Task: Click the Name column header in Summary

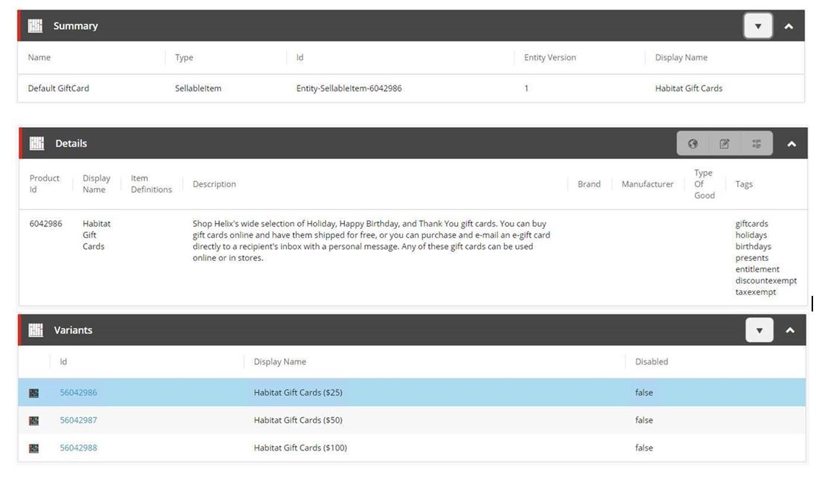Action: tap(39, 58)
